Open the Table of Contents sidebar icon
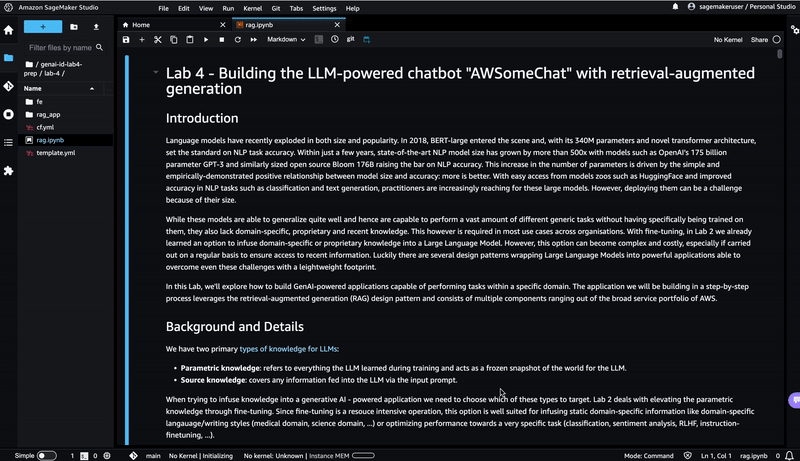The height and width of the screenshot is (461, 800). pyautogui.click(x=8, y=143)
